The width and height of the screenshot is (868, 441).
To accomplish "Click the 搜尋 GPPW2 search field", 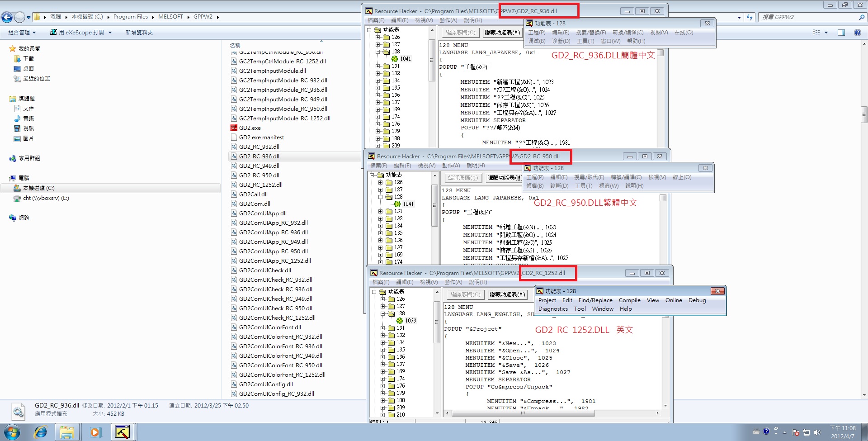I will point(809,17).
